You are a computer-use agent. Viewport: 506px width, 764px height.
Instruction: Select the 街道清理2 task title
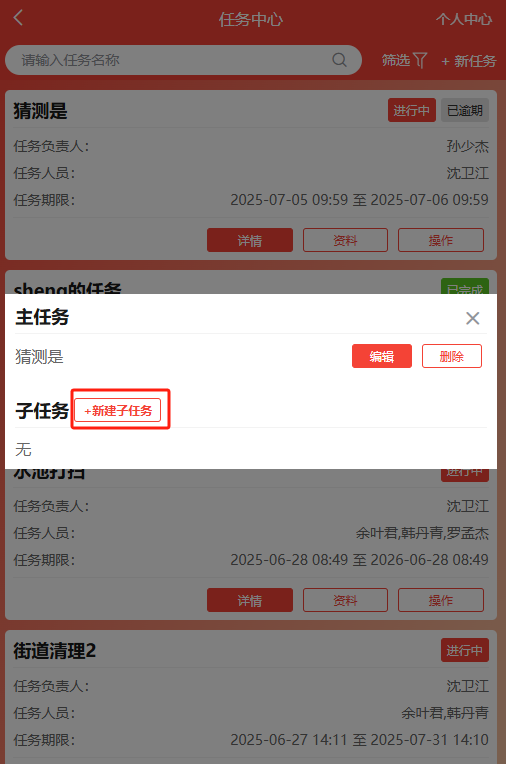[x=55, y=650]
